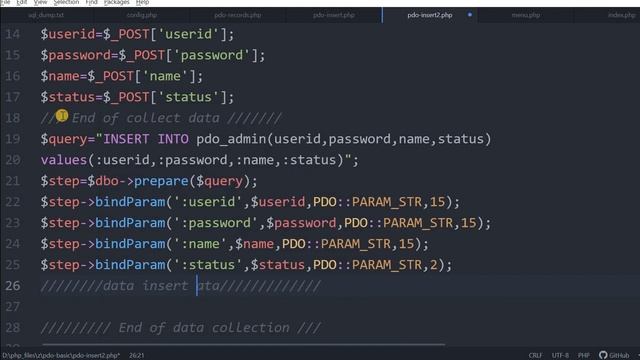The height and width of the screenshot is (360, 640).
Task: Click bindParam line for ':password'
Action: point(266,223)
